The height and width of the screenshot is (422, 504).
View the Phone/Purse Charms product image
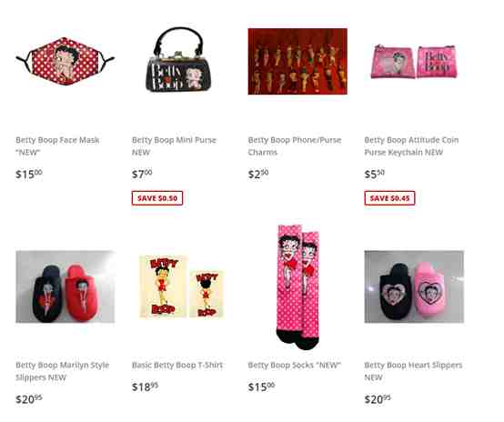tap(297, 61)
